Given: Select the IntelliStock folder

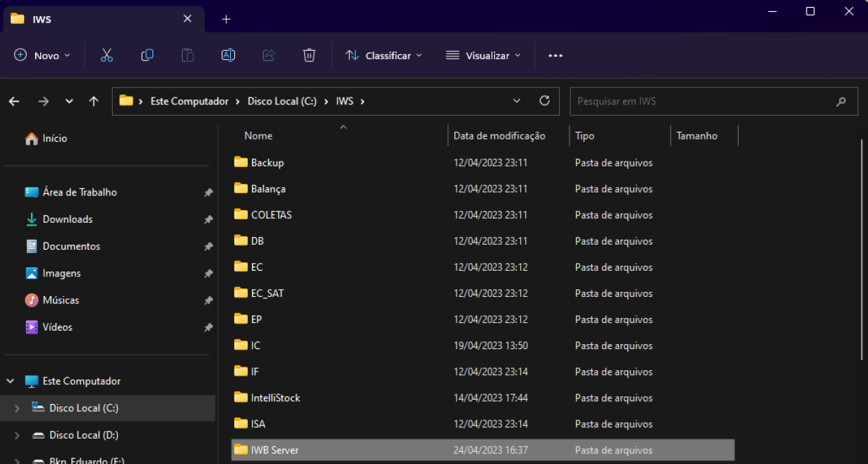Looking at the screenshot, I should pyautogui.click(x=275, y=398).
